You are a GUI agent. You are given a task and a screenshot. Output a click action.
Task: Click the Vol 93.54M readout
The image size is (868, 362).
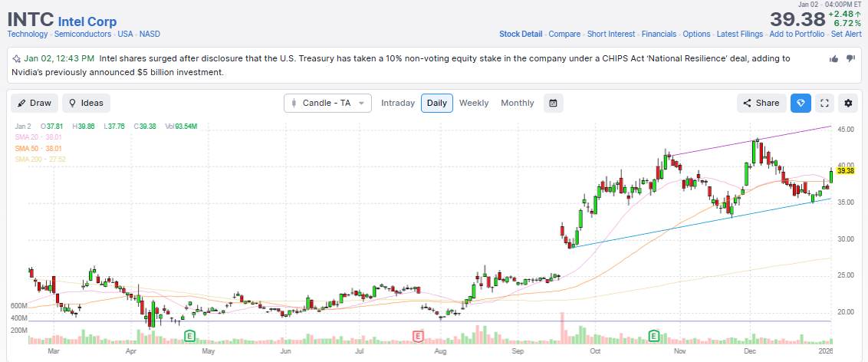(x=181, y=127)
